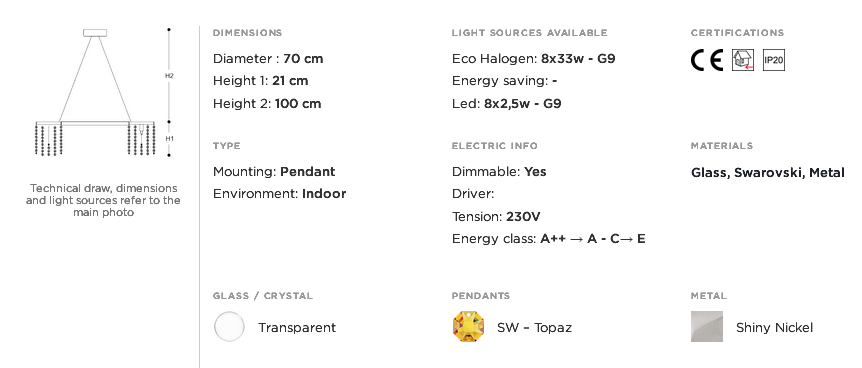Click the H2 height marker in drawing
This screenshot has height=368, width=862.
pos(169,76)
